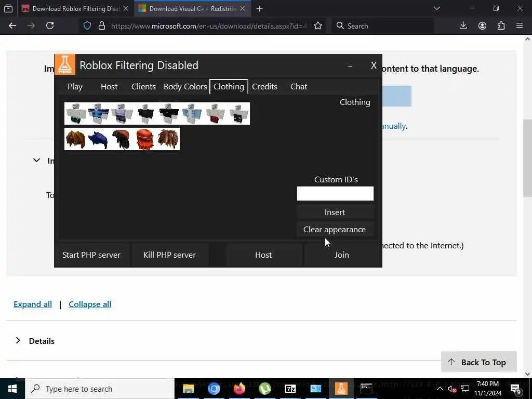Viewport: 532px width, 399px height.
Task: Bookmark this page with the star
Action: pyautogui.click(x=318, y=26)
